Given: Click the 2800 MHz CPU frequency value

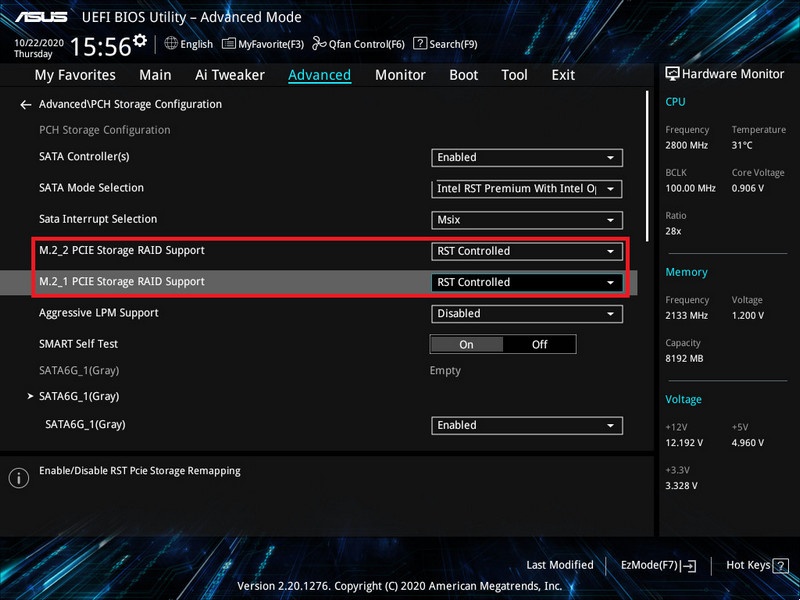Looking at the screenshot, I should (x=687, y=145).
